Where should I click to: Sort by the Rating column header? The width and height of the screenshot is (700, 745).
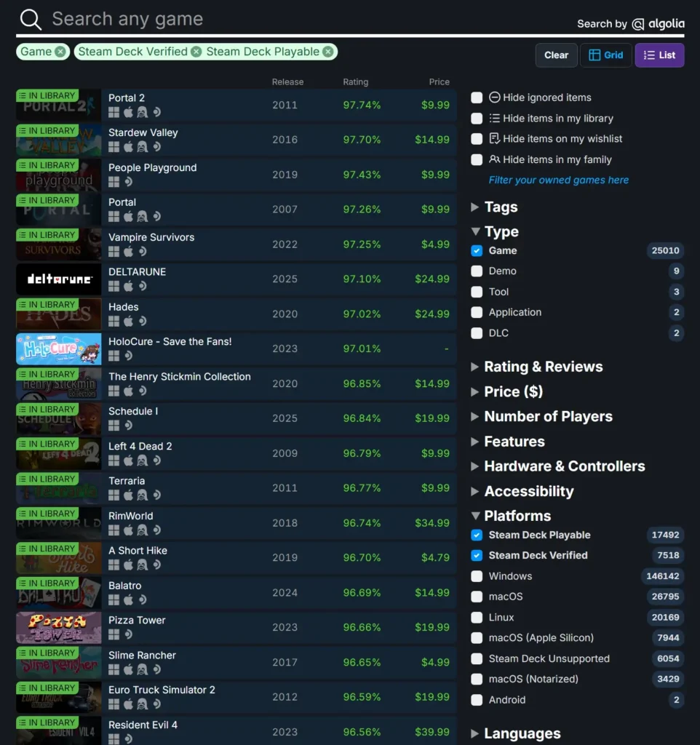(x=356, y=81)
